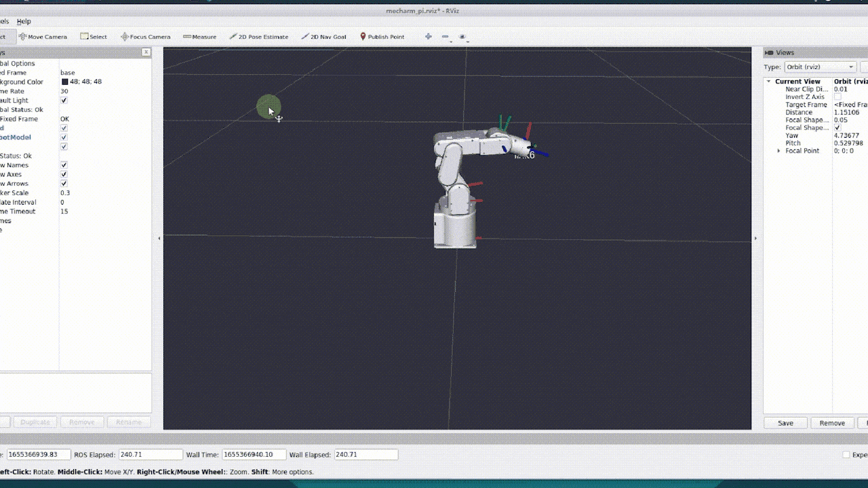This screenshot has width=868, height=488.
Task: Uncheck the Show Names checkbox
Action: tap(64, 165)
